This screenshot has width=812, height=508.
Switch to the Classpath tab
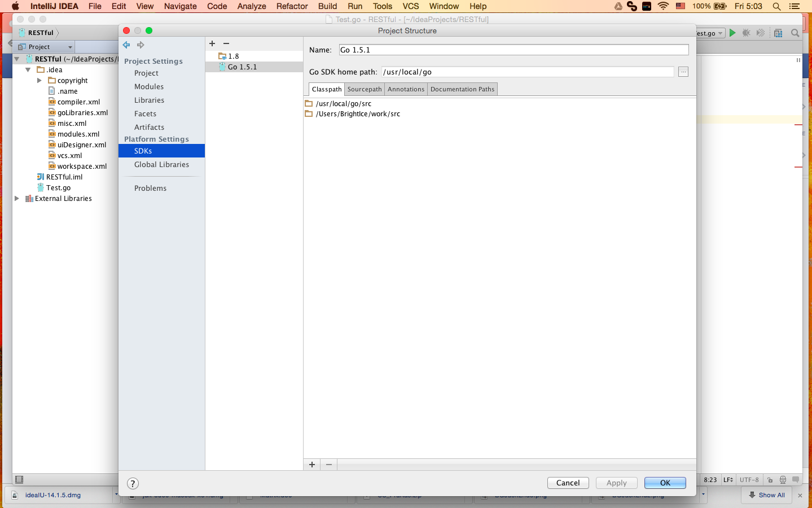[327, 89]
